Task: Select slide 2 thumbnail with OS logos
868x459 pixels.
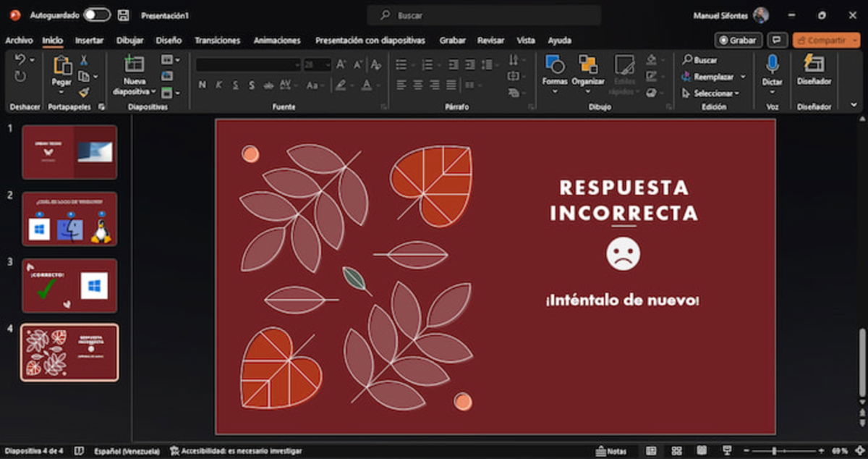Action: pos(69,219)
